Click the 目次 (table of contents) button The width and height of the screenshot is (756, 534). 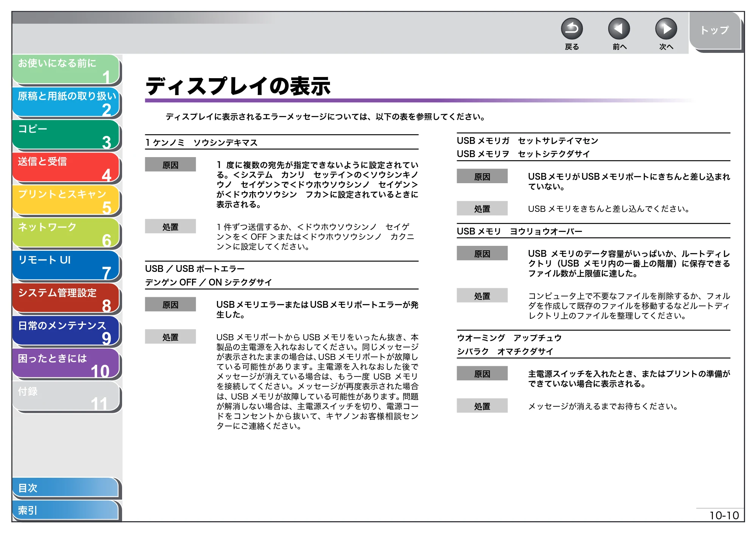(x=65, y=488)
